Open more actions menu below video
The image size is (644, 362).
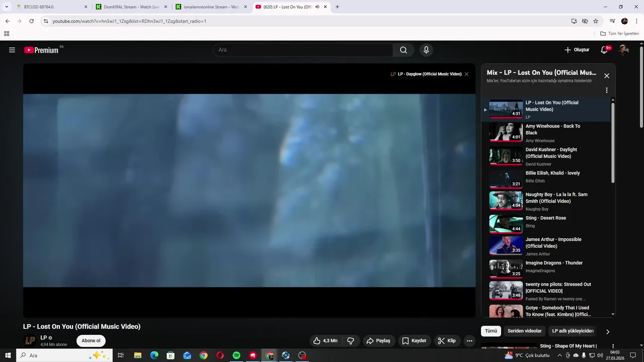[469, 341]
